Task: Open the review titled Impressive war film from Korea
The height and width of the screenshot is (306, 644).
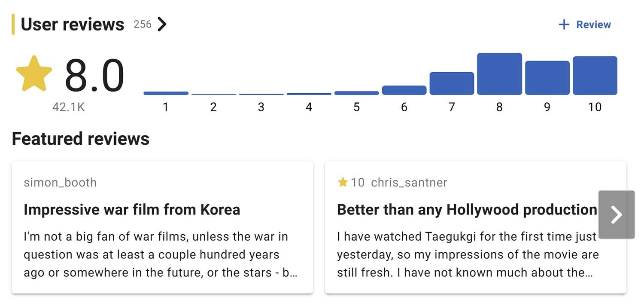Action: 133,209
